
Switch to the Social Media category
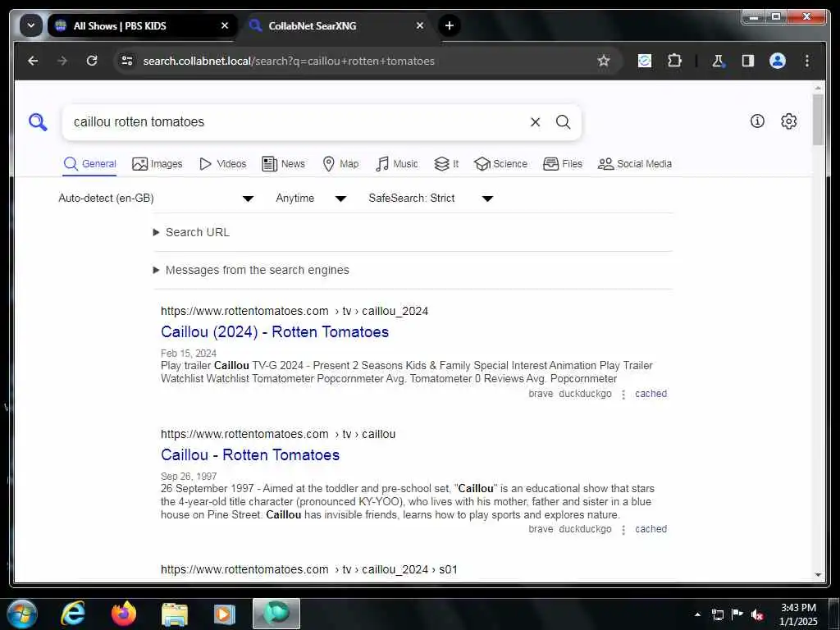[x=635, y=164]
